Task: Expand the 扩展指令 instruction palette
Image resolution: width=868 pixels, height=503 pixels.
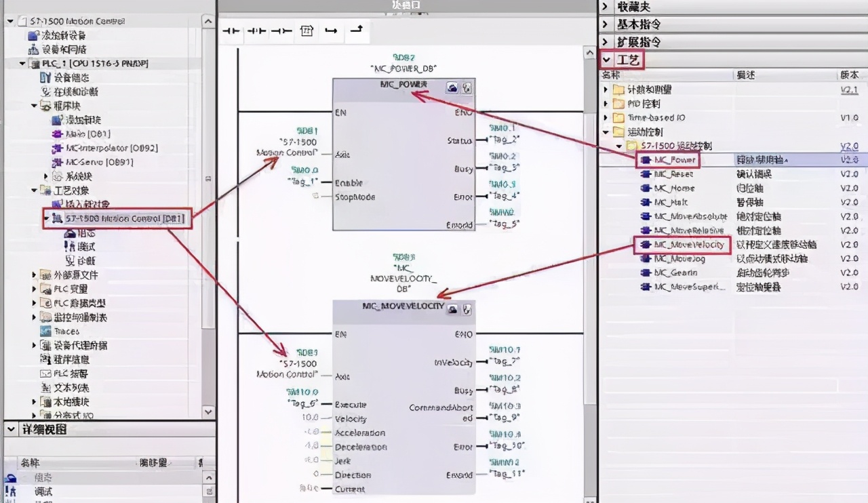Action: [607, 42]
